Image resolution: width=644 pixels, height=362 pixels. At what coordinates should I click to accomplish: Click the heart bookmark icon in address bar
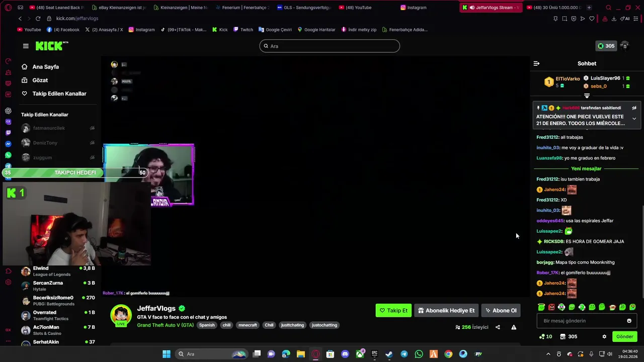click(x=592, y=19)
